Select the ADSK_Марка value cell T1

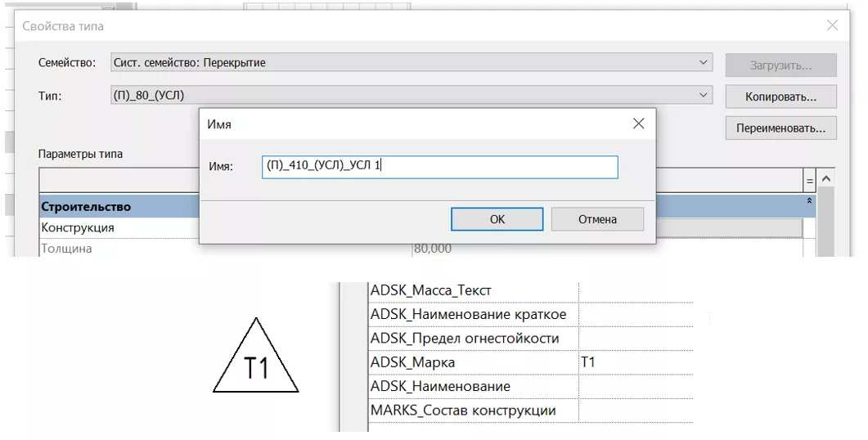(x=634, y=362)
